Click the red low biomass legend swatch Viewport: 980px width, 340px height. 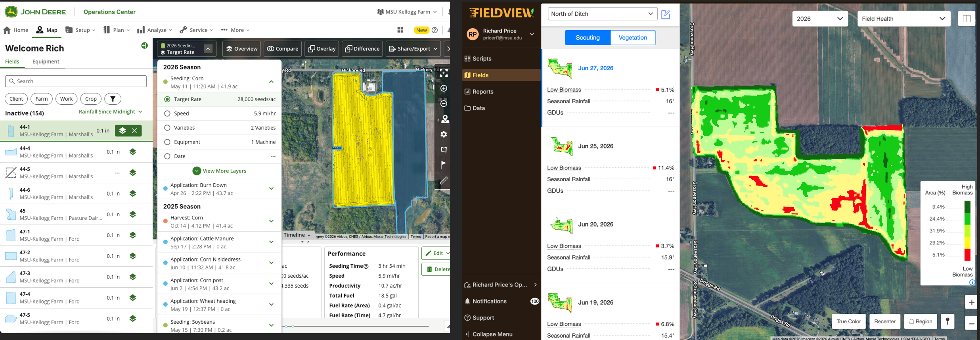tap(967, 255)
